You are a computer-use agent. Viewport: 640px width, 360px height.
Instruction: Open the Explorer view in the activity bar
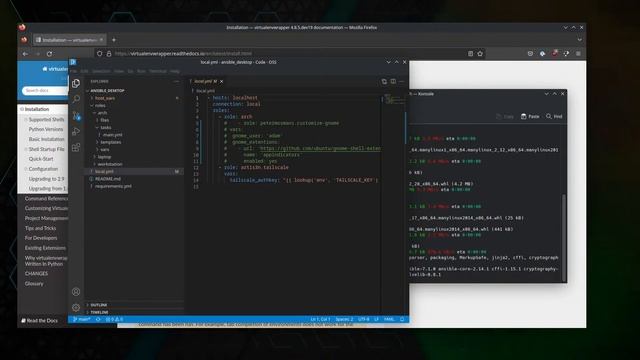[76, 83]
